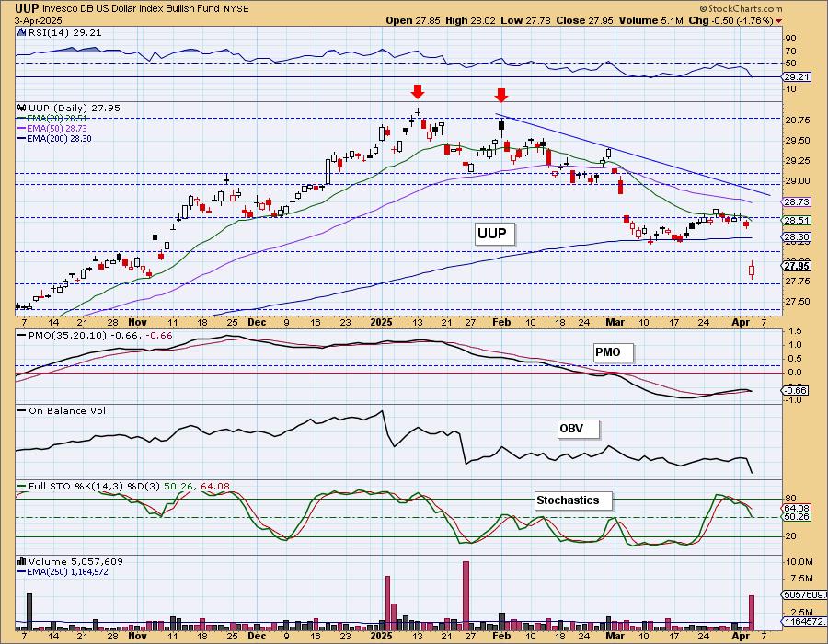Image resolution: width=828 pixels, height=644 pixels.
Task: Click the 5057609 tag on volume axis
Action: (x=804, y=595)
